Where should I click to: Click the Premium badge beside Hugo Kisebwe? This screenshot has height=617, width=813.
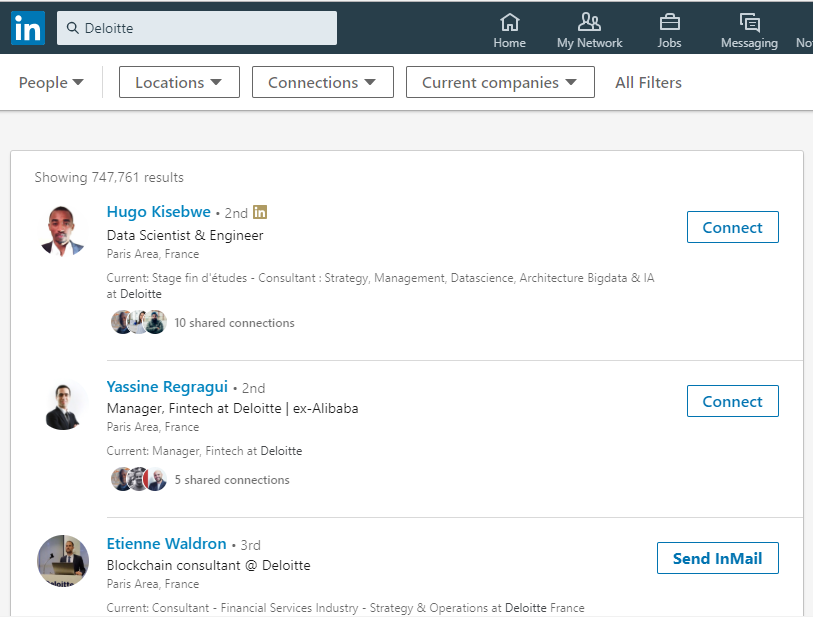point(260,212)
